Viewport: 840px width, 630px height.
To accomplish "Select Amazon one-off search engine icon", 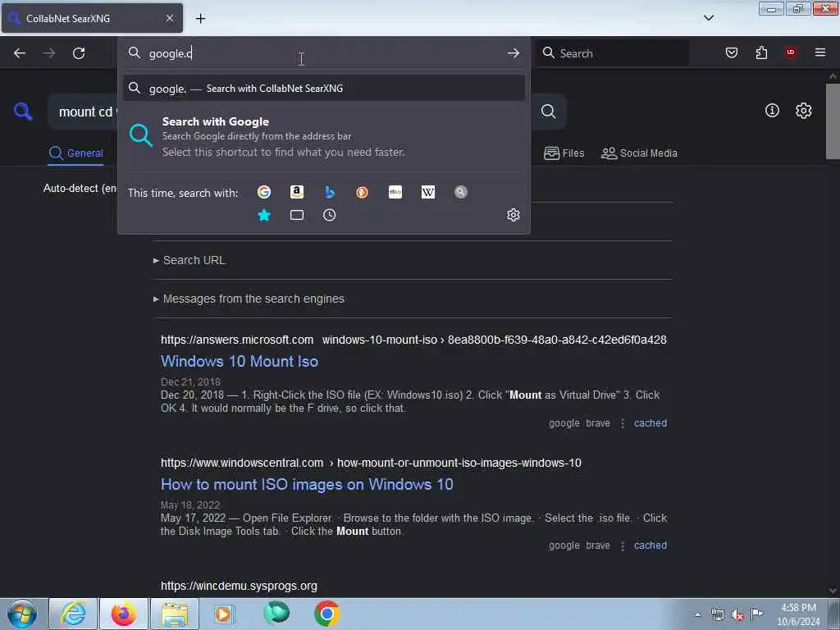I will click(297, 192).
